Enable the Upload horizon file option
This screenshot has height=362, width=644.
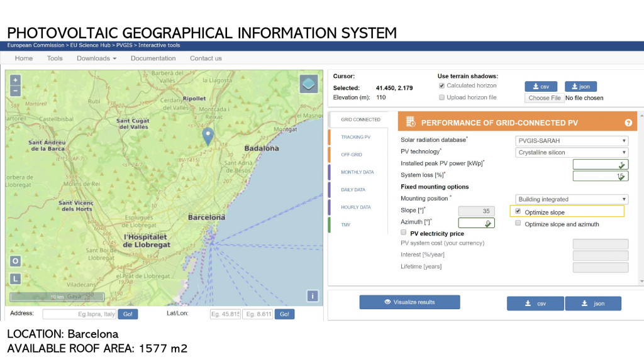(x=441, y=98)
